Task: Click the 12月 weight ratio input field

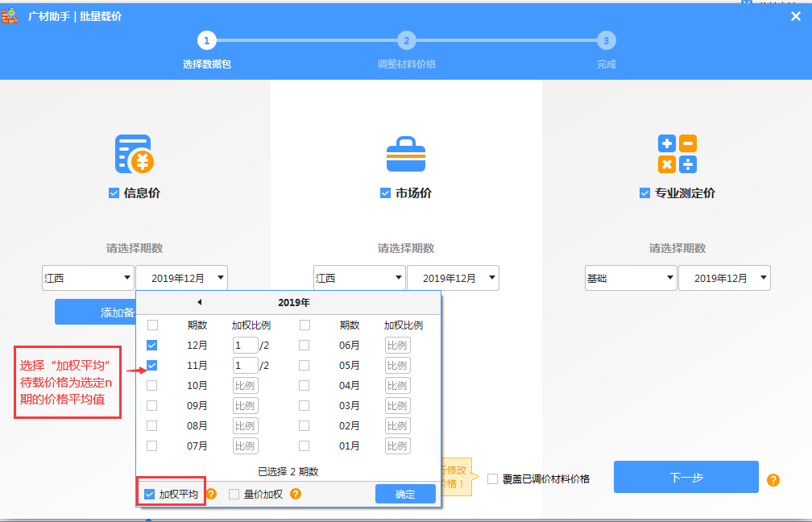Action: point(245,345)
